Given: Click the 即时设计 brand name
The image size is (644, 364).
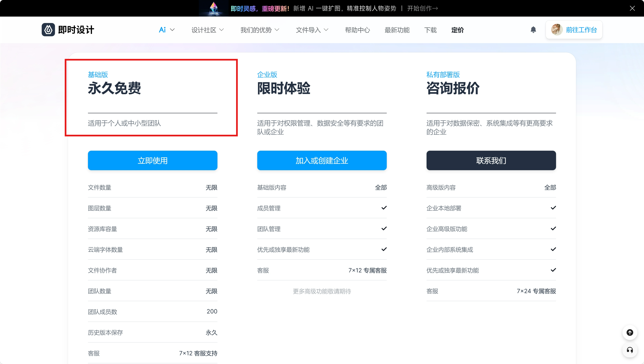Looking at the screenshot, I should pos(76,30).
